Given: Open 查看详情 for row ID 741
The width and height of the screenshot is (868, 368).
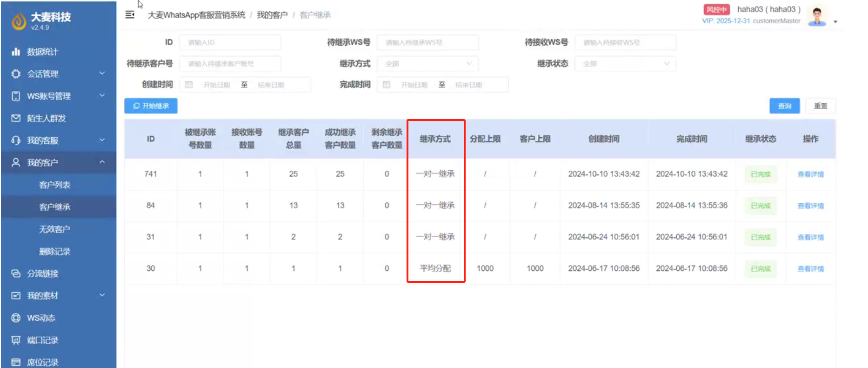Looking at the screenshot, I should pyautogui.click(x=810, y=174).
